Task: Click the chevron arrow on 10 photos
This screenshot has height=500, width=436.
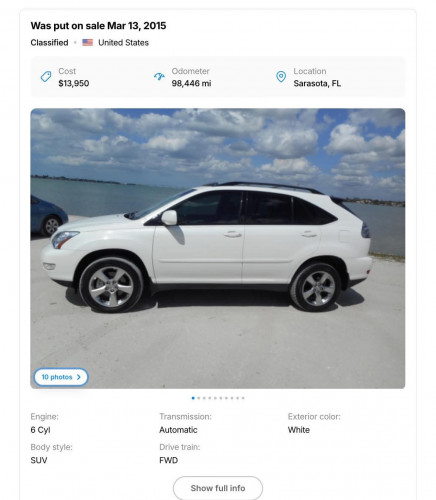Action: [79, 377]
